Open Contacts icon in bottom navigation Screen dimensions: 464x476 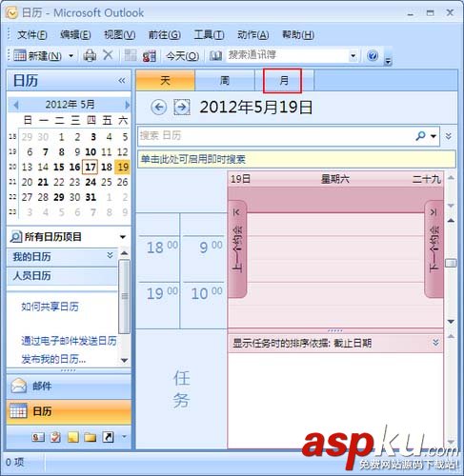click(x=38, y=437)
